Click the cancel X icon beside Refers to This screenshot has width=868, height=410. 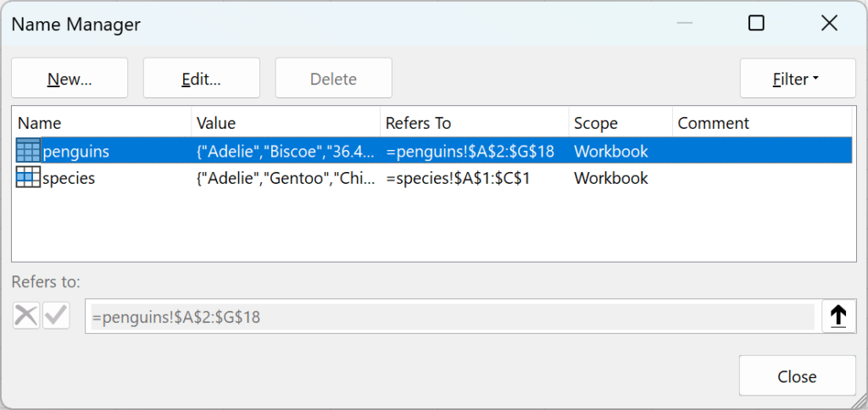[x=26, y=316]
